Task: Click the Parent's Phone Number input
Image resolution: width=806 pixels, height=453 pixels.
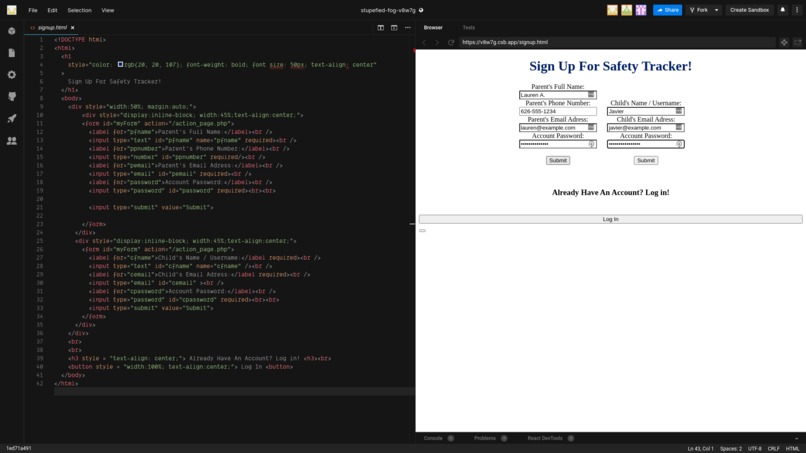Action: point(558,111)
